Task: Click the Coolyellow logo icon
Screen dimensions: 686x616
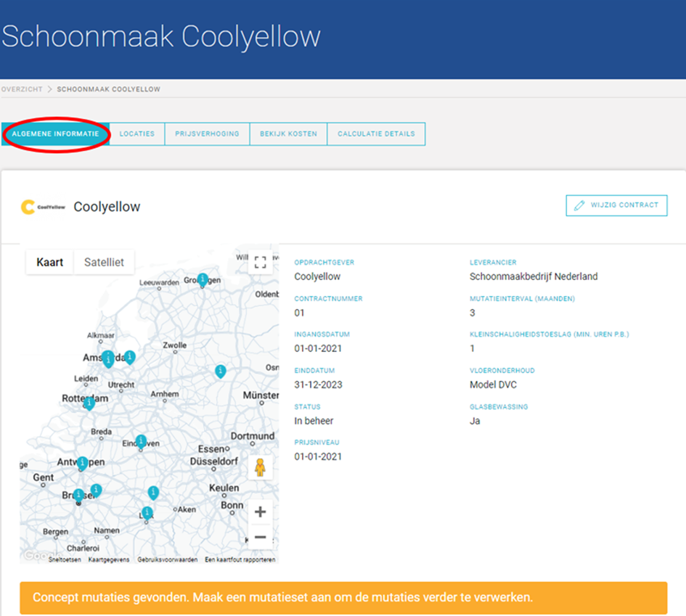Action: click(43, 207)
